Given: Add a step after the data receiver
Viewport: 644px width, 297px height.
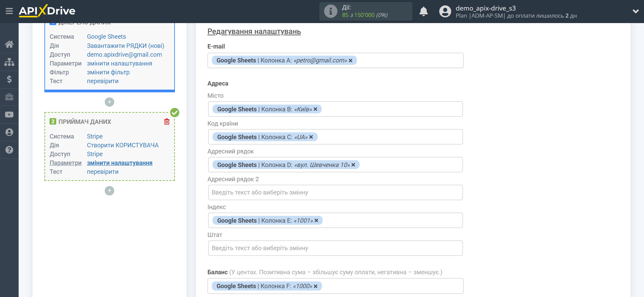Looking at the screenshot, I should [x=109, y=191].
